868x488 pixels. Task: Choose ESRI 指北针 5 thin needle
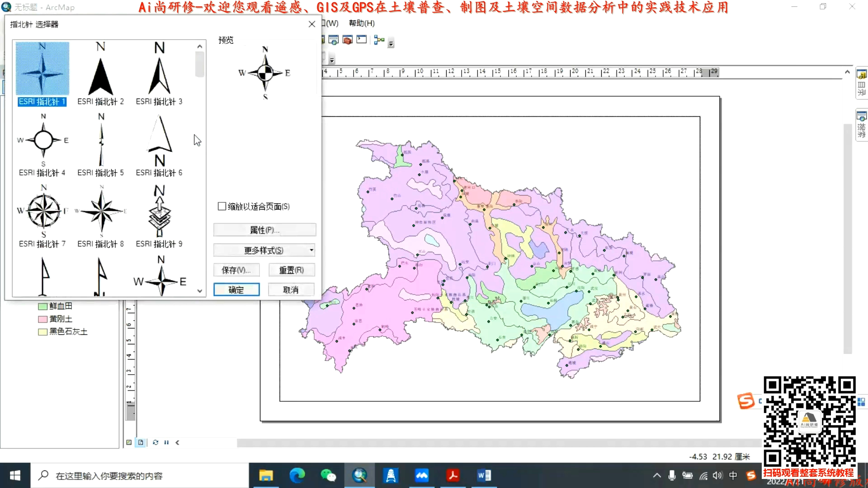tap(100, 145)
